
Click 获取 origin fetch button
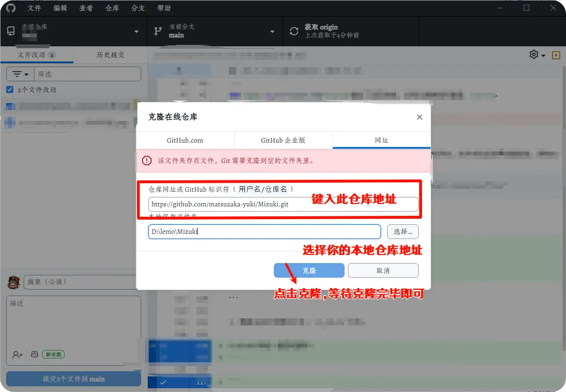point(351,31)
